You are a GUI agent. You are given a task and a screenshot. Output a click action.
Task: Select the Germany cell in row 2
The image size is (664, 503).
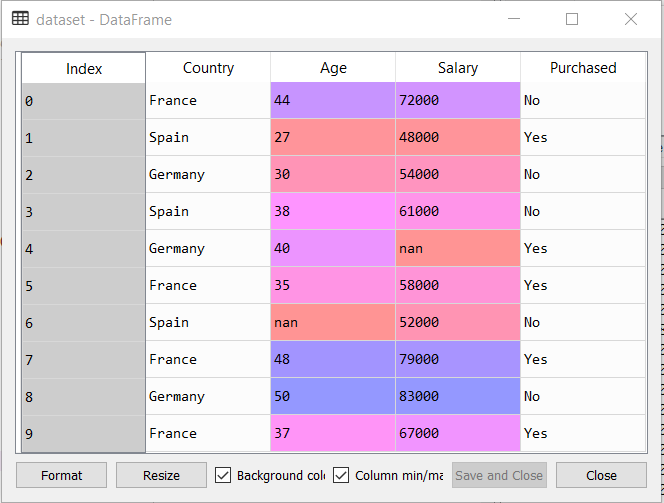[208, 174]
